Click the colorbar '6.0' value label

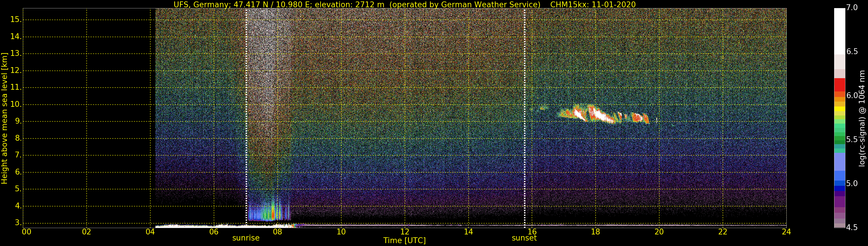click(852, 96)
